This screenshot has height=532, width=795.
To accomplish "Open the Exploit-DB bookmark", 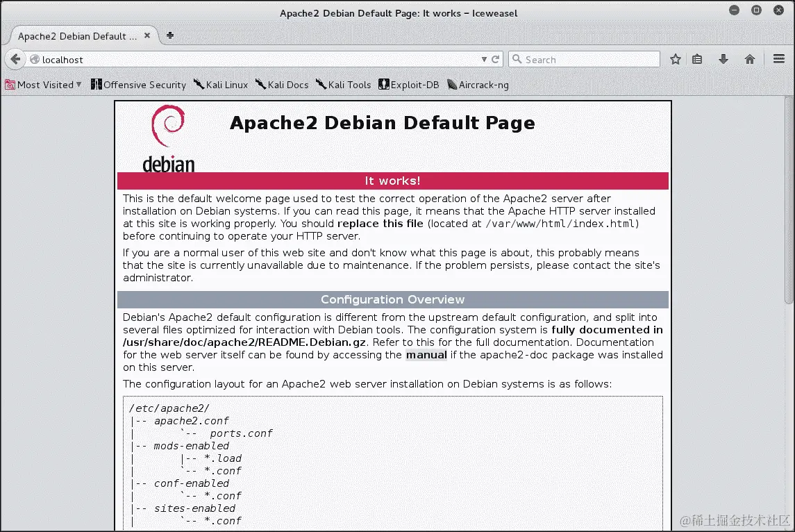I will 409,85.
